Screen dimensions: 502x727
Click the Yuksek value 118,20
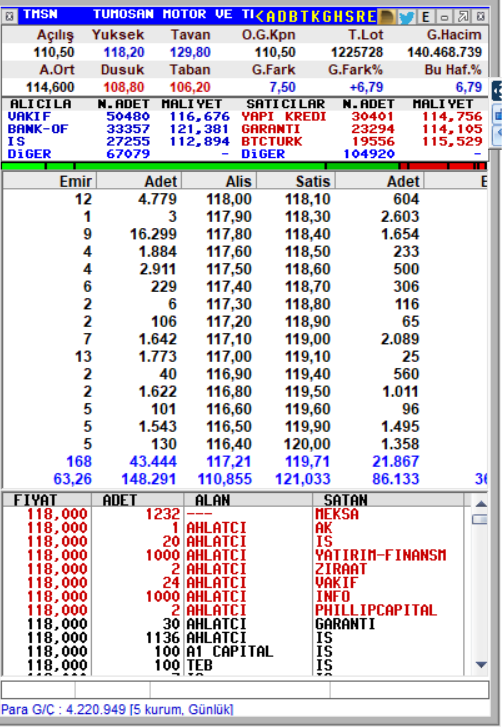tap(124, 52)
